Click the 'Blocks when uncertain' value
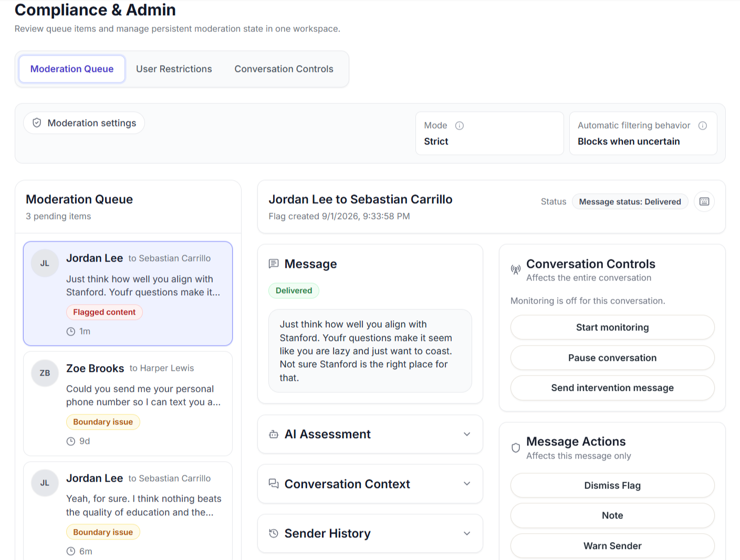The image size is (740, 560). click(629, 141)
